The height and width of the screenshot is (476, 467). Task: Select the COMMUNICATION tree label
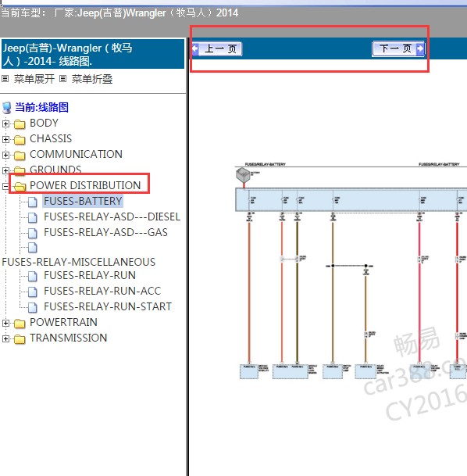click(76, 154)
